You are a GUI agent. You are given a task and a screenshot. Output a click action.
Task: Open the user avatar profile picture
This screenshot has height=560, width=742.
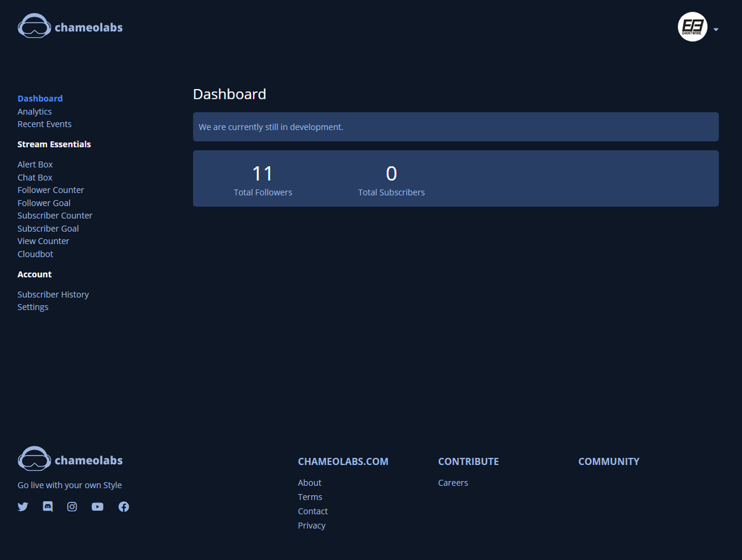(693, 27)
